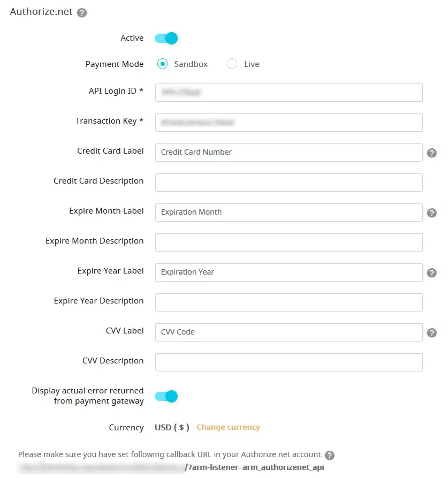This screenshot has height=478, width=448.
Task: Select Sandbox payment mode
Action: (163, 64)
